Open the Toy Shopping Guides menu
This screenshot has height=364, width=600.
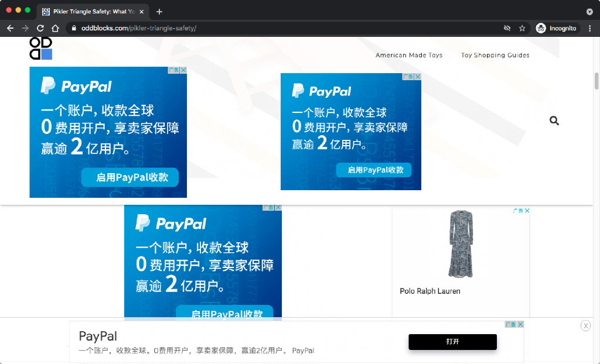click(495, 55)
